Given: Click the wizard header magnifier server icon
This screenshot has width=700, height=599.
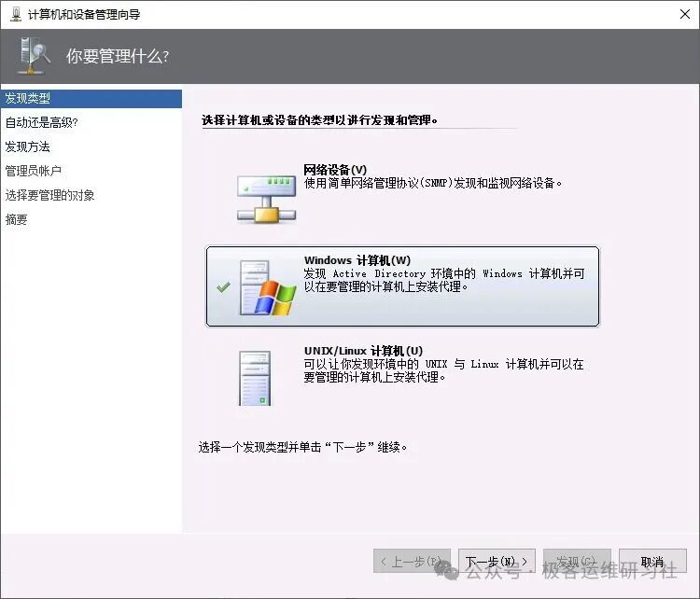Looking at the screenshot, I should click(x=34, y=55).
